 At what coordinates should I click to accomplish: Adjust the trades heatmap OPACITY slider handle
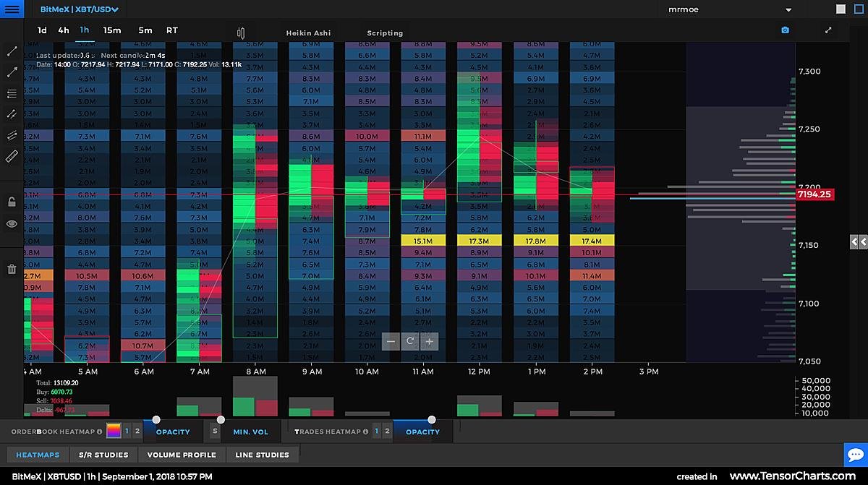432,420
